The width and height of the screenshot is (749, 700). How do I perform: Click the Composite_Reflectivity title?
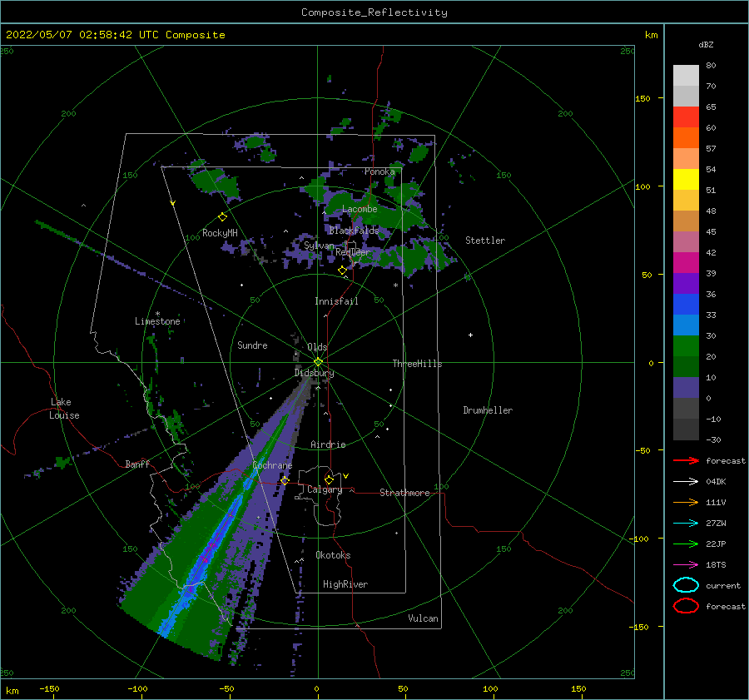click(374, 12)
